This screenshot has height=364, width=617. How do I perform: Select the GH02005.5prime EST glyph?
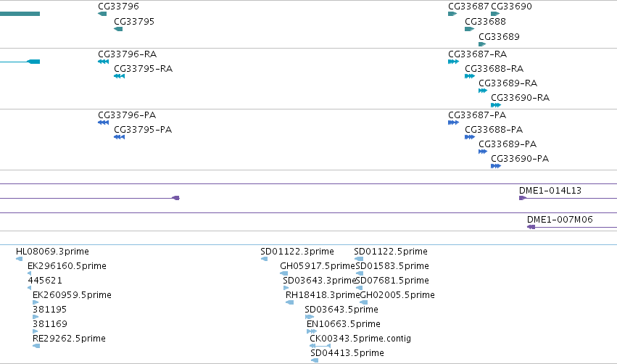pos(363,302)
